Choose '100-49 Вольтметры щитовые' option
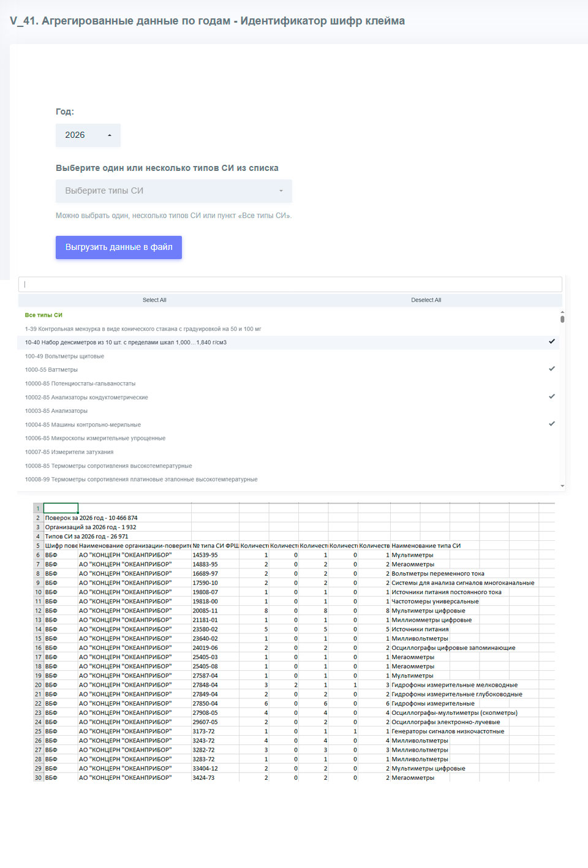The height and width of the screenshot is (868, 588). (x=64, y=357)
